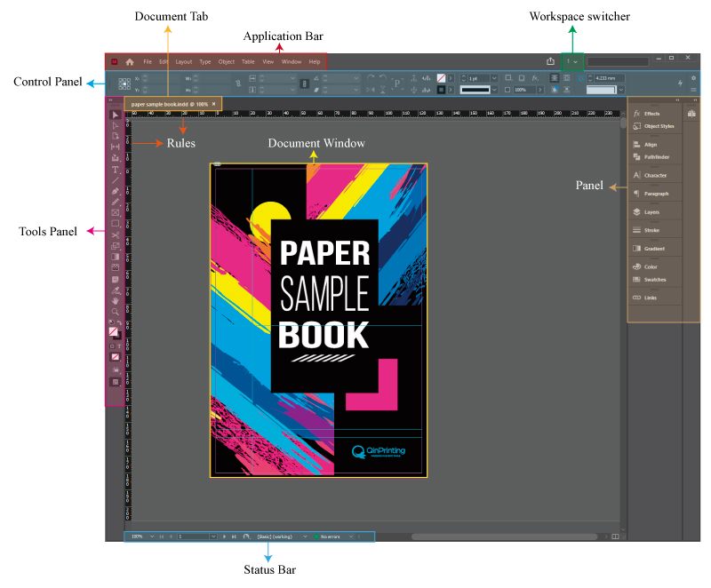Open the Object menu
711x588 pixels.
click(227, 61)
